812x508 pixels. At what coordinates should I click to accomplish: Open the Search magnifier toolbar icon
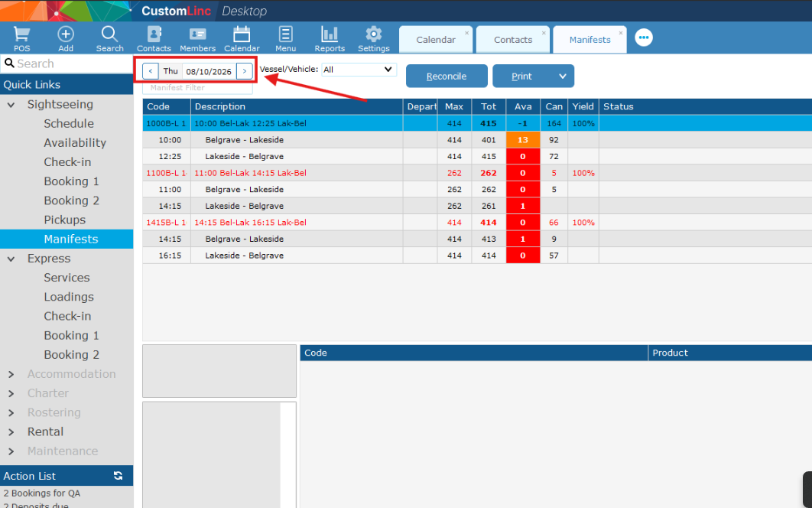110,39
